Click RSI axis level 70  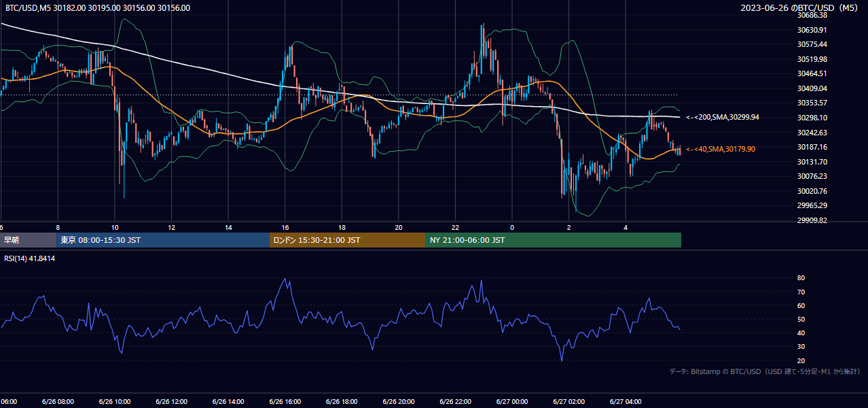[x=801, y=292]
